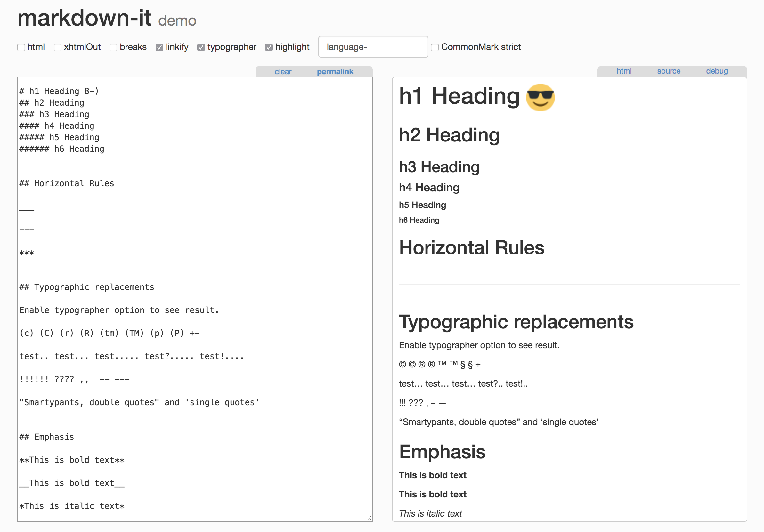
Task: Click the language- prefix input field
Action: coord(373,47)
